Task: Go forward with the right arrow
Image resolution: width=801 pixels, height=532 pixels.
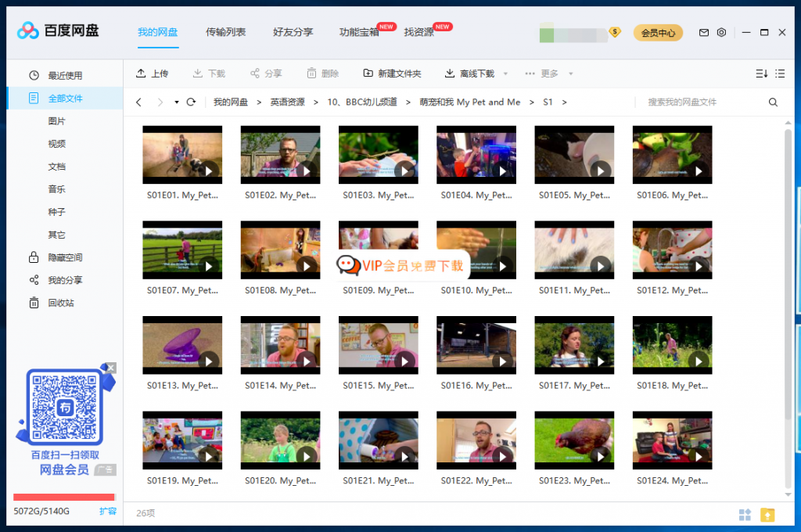Action: pos(160,102)
